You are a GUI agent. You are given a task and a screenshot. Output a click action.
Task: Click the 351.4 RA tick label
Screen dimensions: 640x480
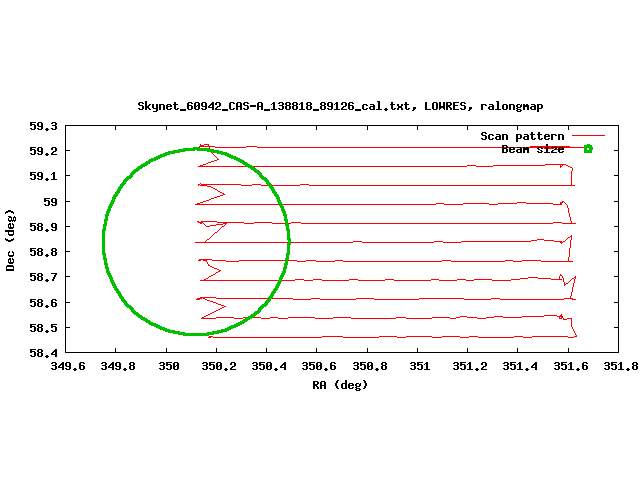520,366
